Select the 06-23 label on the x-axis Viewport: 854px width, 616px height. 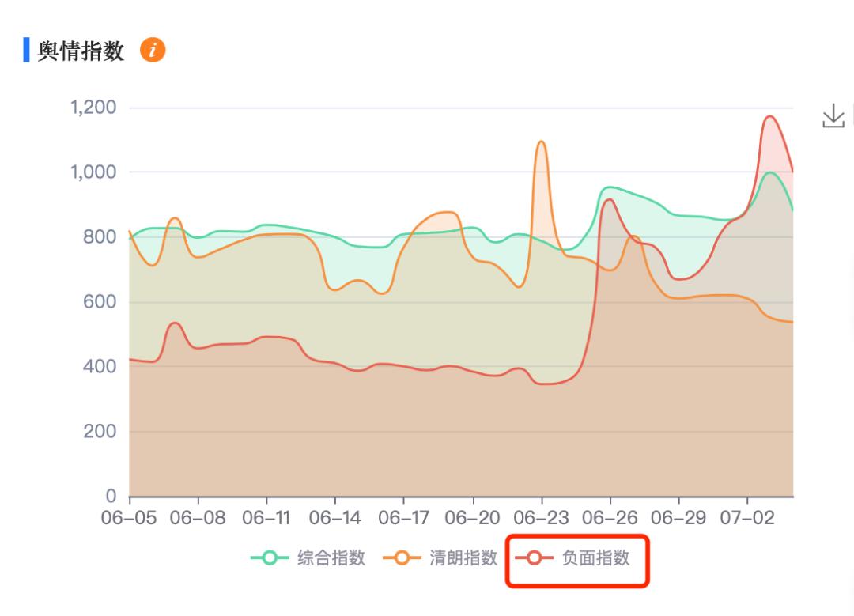tap(542, 516)
